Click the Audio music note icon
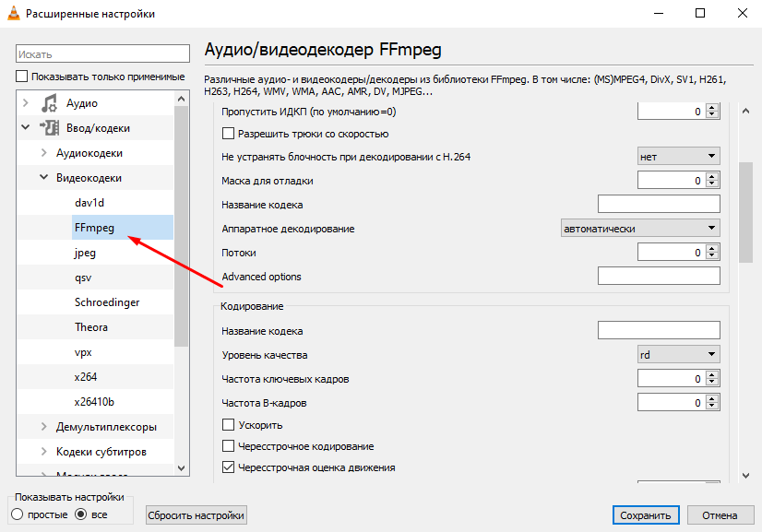The height and width of the screenshot is (532, 762). coord(50,103)
